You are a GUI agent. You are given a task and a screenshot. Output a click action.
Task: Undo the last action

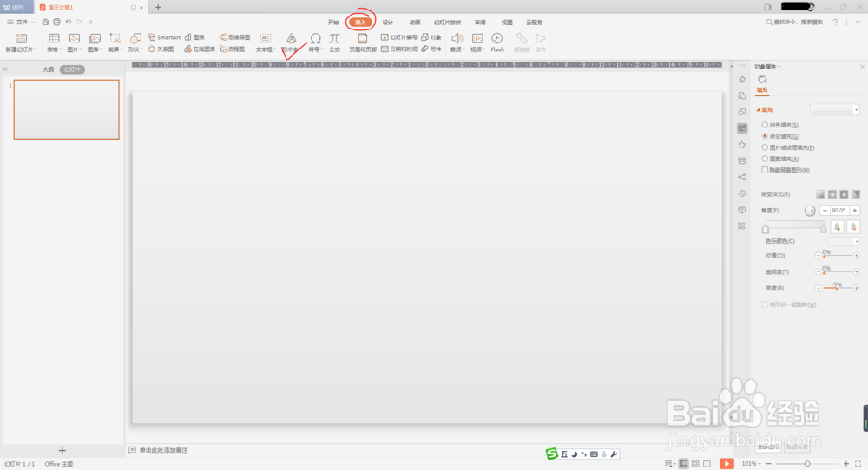[68, 23]
